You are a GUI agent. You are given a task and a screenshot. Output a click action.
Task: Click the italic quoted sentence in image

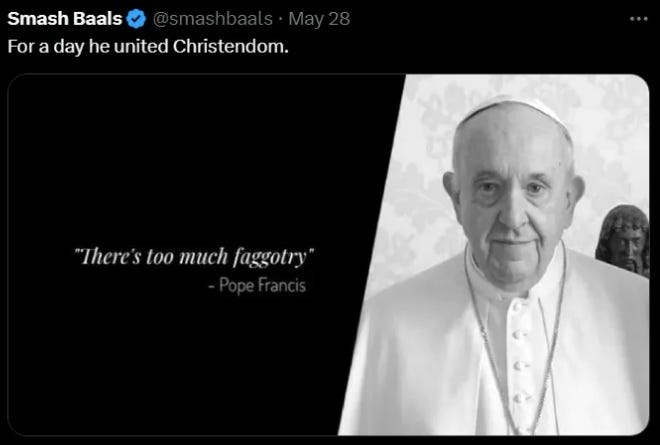point(194,256)
